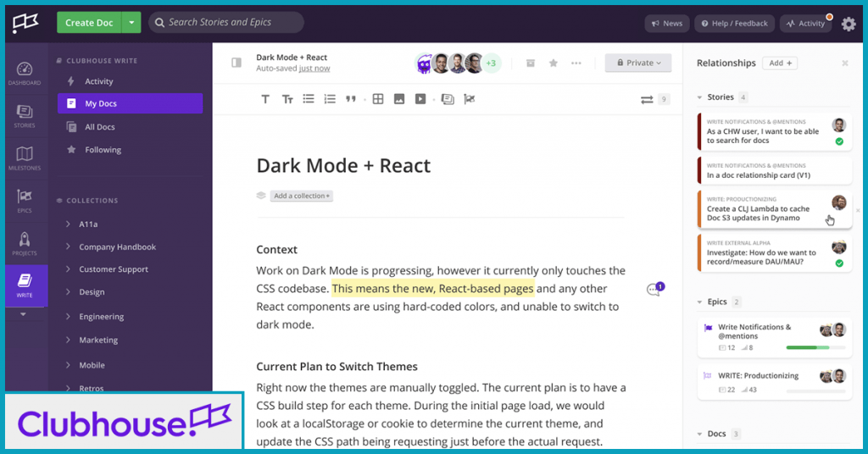868x454 pixels.
Task: Expand the Marketing collection
Action: point(68,340)
